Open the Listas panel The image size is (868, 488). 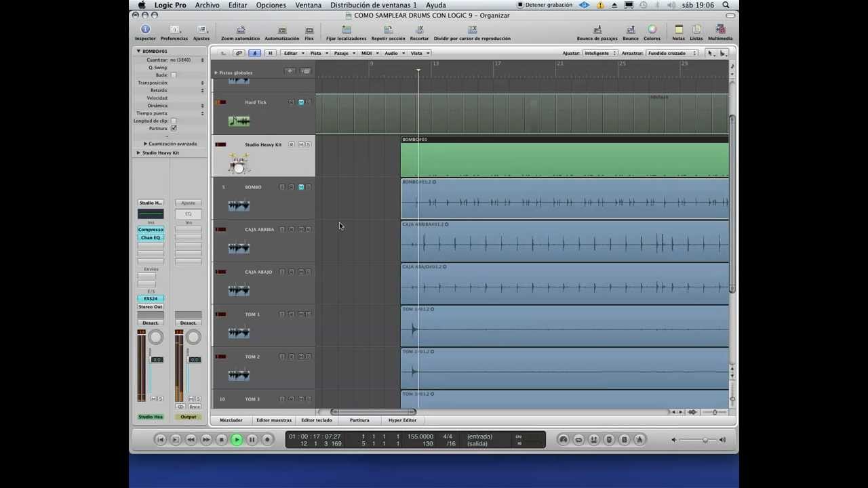click(x=696, y=30)
